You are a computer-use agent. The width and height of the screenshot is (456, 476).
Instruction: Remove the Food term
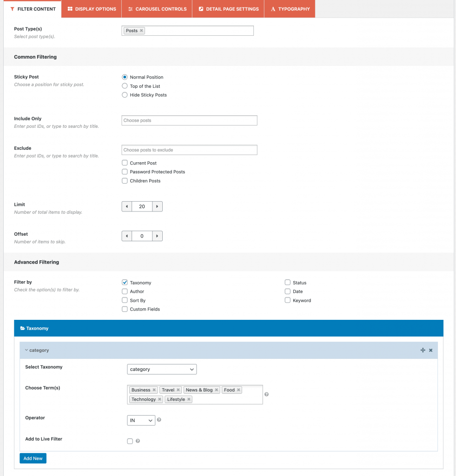point(238,390)
